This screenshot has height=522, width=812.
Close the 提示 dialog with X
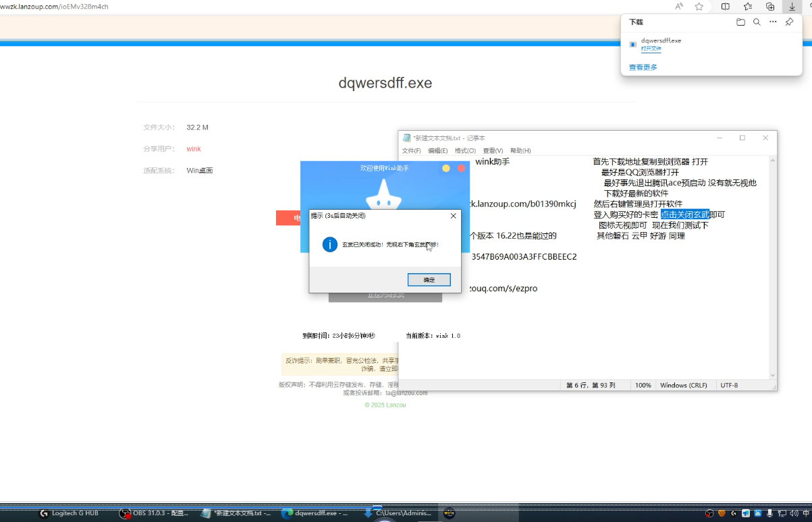[453, 216]
